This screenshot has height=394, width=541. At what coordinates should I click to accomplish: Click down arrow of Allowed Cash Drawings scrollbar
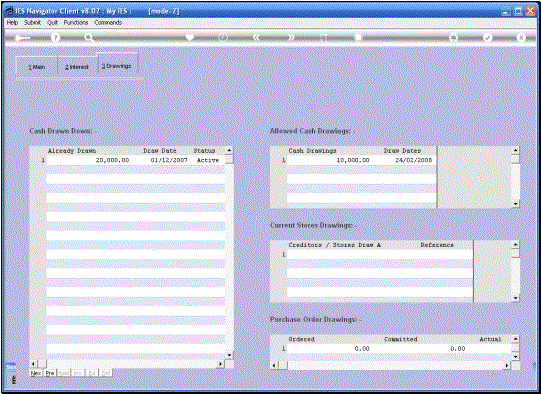515,204
